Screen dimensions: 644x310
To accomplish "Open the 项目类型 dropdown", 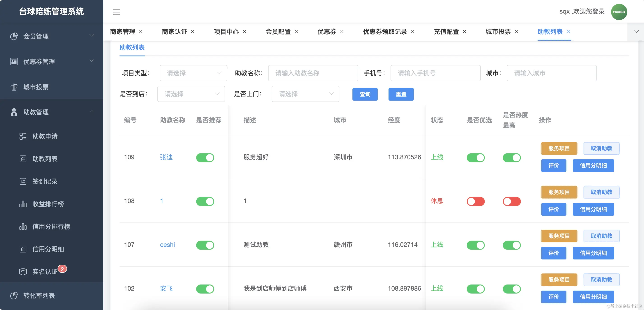I will pyautogui.click(x=193, y=73).
